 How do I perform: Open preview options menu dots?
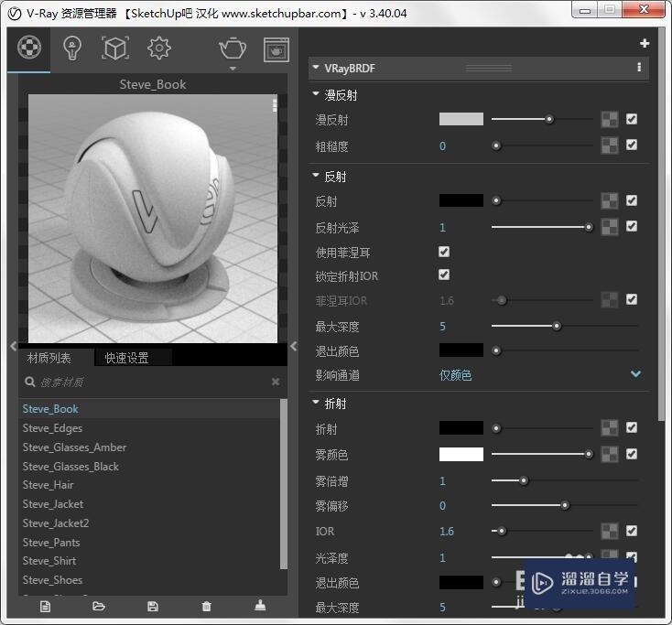click(275, 105)
